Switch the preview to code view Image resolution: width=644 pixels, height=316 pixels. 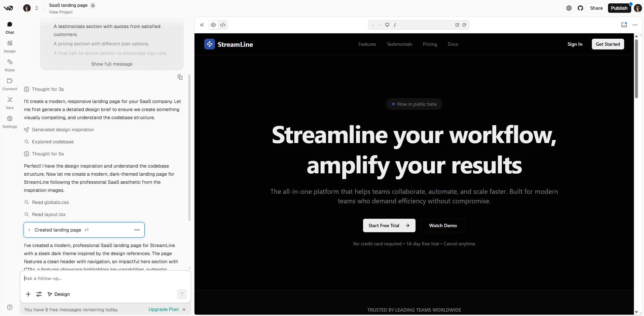click(x=223, y=25)
